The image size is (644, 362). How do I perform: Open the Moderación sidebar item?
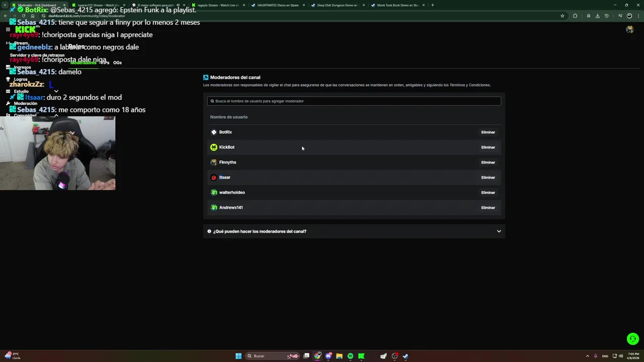click(26, 104)
